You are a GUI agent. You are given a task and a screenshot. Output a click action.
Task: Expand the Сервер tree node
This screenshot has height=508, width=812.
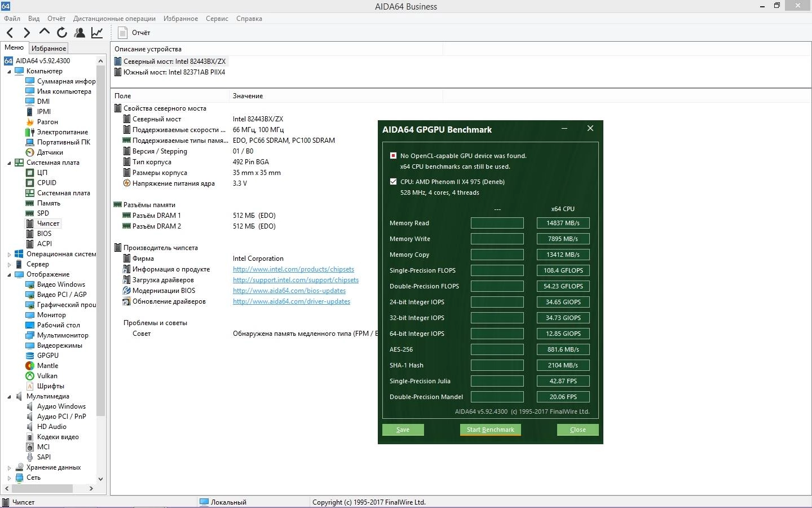coord(9,265)
